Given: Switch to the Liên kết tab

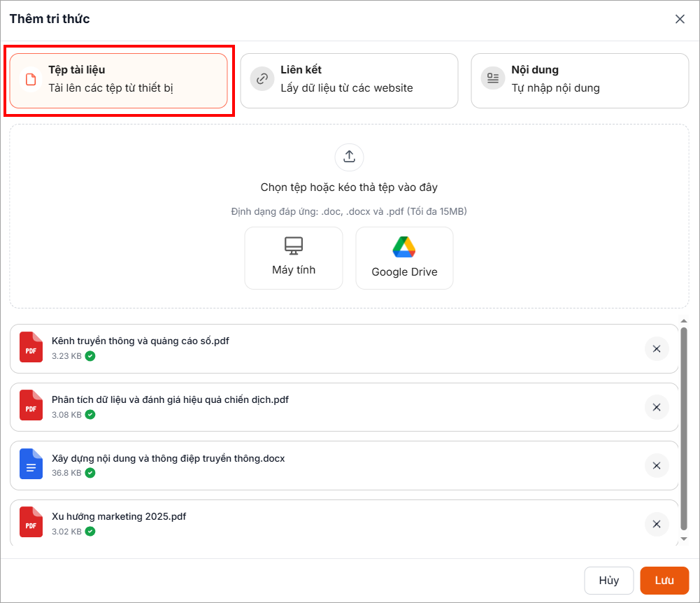Looking at the screenshot, I should point(349,80).
